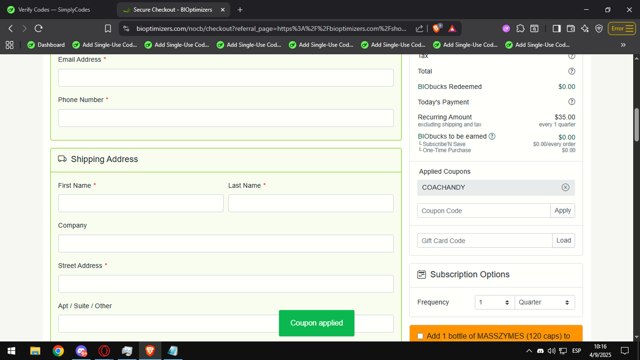Open Leo AI sparkle icon

(x=585, y=29)
